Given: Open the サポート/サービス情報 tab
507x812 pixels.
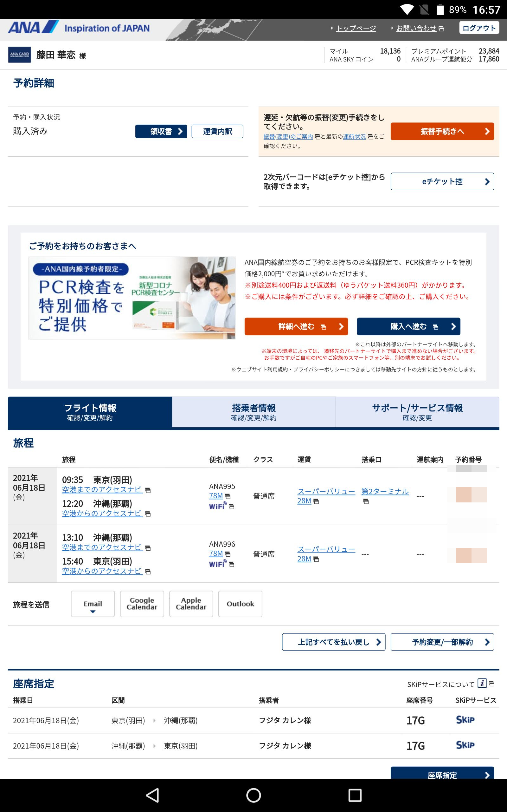Looking at the screenshot, I should (x=417, y=412).
